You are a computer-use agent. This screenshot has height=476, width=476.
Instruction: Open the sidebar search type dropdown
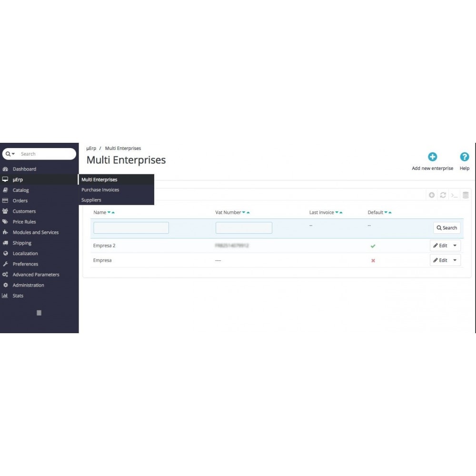pyautogui.click(x=10, y=154)
